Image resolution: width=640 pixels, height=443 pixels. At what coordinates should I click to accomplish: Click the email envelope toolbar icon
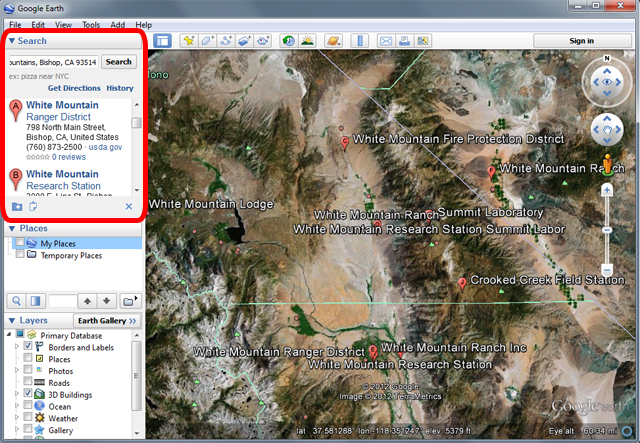point(386,41)
